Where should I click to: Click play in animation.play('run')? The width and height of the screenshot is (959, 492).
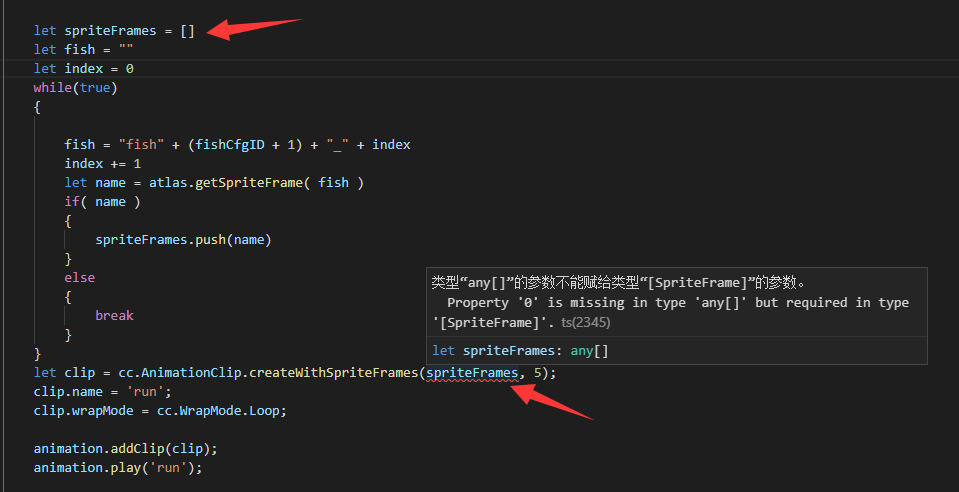[130, 467]
